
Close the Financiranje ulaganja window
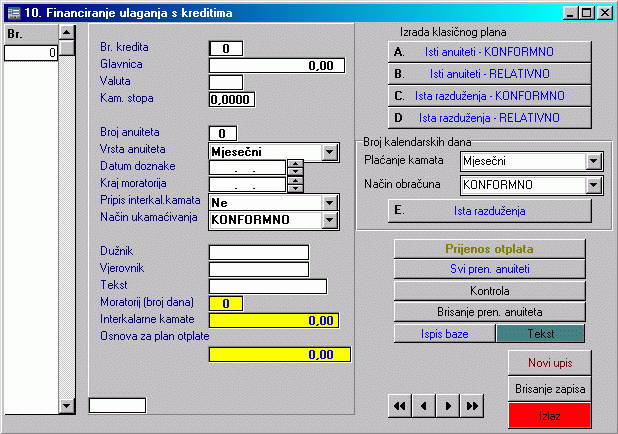coord(604,13)
